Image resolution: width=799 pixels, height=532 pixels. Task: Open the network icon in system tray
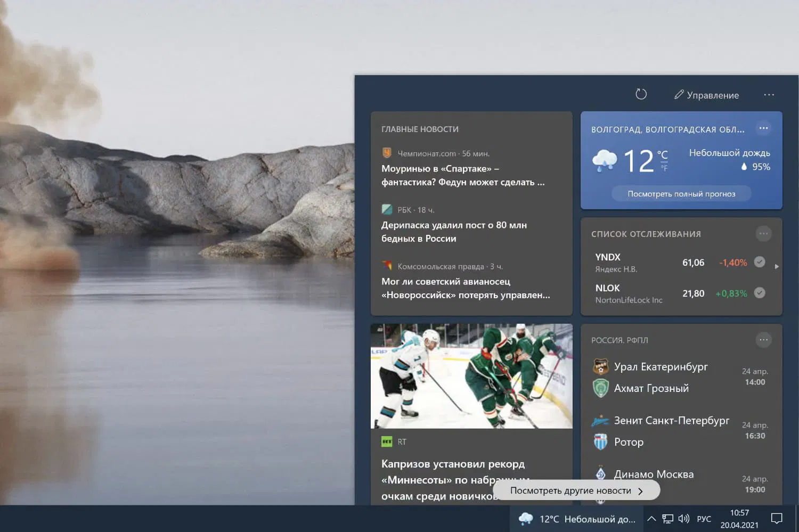tap(667, 519)
